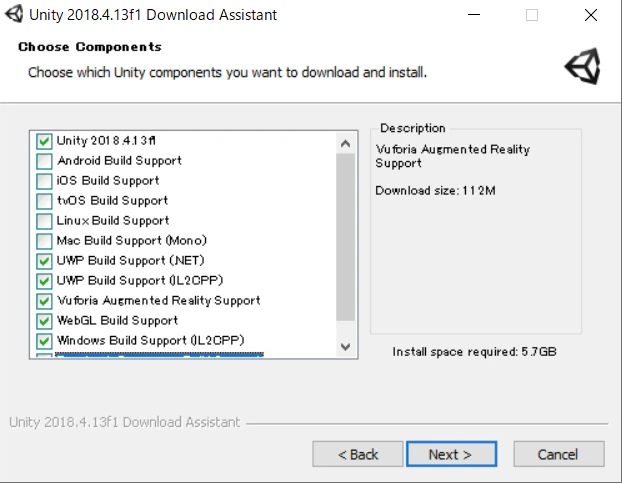
Task: Click the Download size: 112M text
Action: pos(435,191)
